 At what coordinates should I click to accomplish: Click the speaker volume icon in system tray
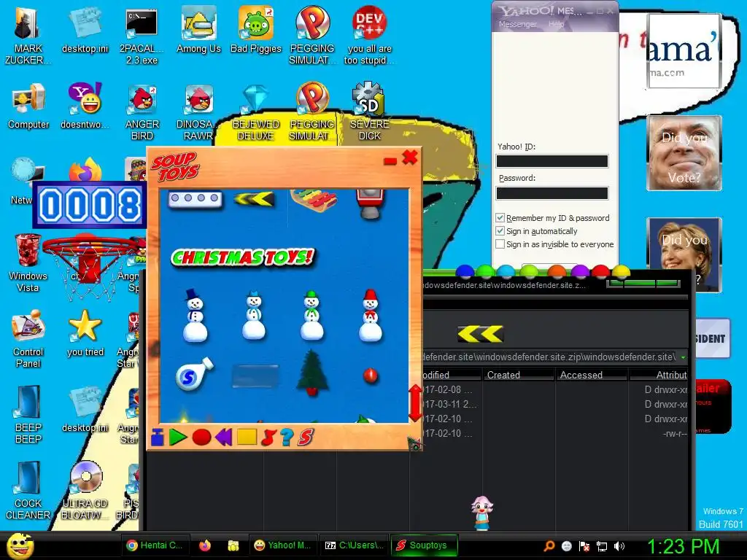[619, 546]
